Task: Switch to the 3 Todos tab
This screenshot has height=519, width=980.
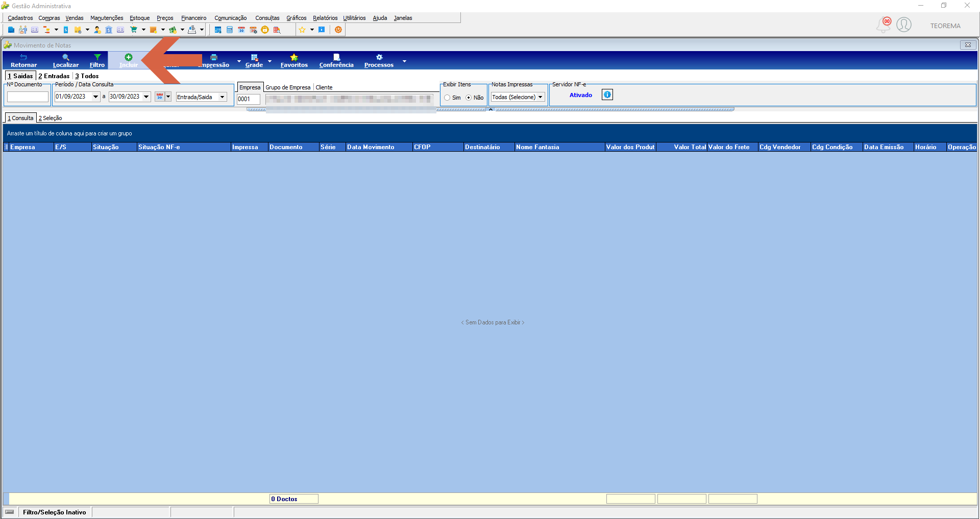Action: tap(87, 76)
